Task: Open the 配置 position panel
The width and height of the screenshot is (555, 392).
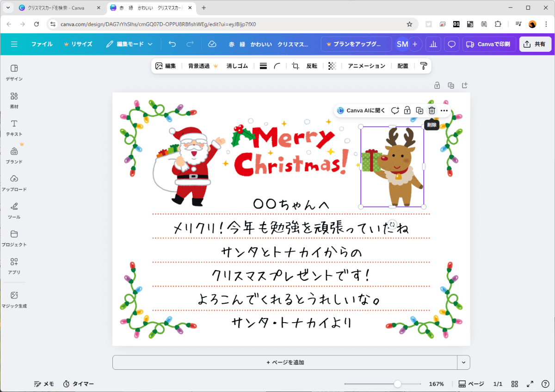Action: 403,66
